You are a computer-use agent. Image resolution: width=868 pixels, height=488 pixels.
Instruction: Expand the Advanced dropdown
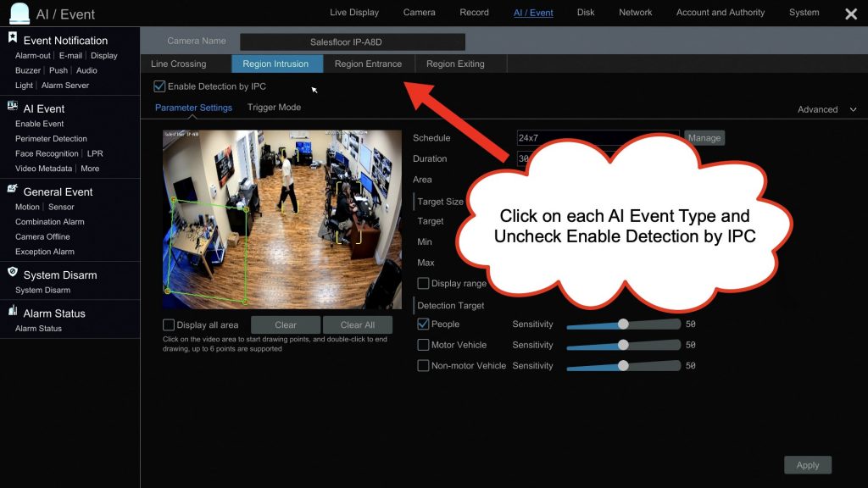[x=826, y=109]
